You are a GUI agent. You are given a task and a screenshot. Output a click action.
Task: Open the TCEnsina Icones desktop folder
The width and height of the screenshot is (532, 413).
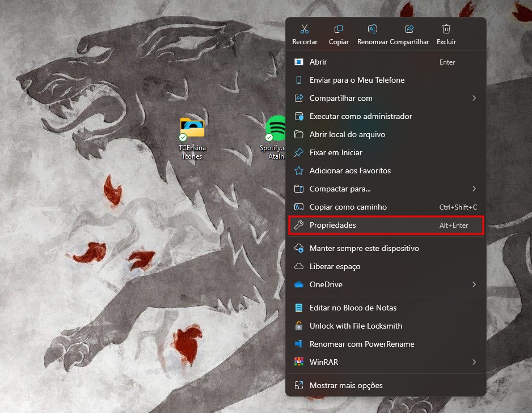tap(192, 129)
